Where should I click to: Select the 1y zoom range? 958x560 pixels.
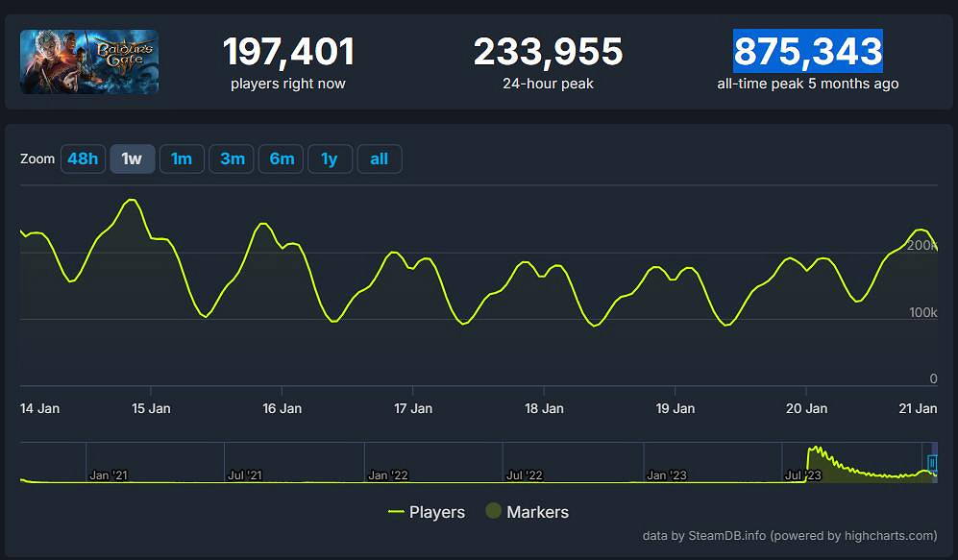(x=330, y=158)
